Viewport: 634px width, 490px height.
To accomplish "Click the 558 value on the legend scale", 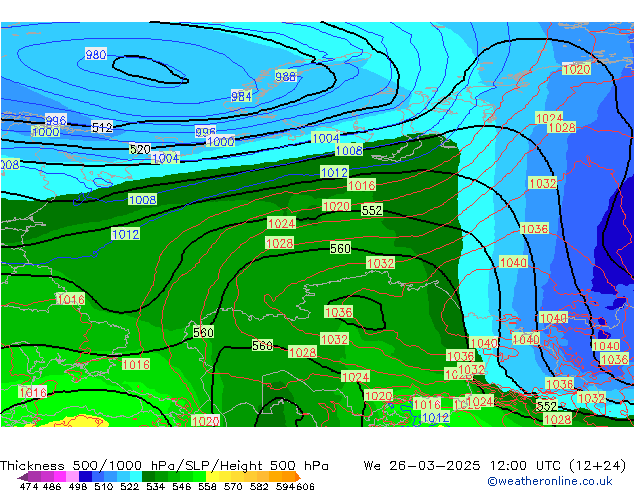I will [207, 486].
